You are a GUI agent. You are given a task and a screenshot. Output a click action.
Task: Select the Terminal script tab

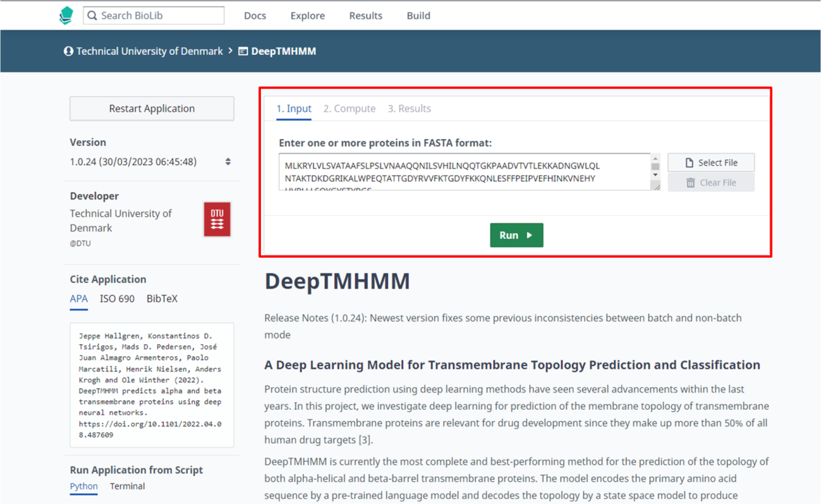[127, 486]
